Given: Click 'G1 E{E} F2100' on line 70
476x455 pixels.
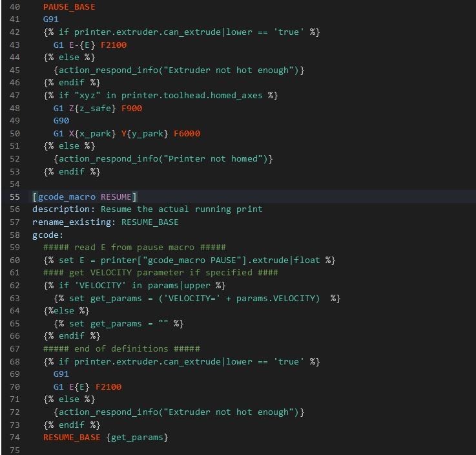Looking at the screenshot, I should click(87, 387).
